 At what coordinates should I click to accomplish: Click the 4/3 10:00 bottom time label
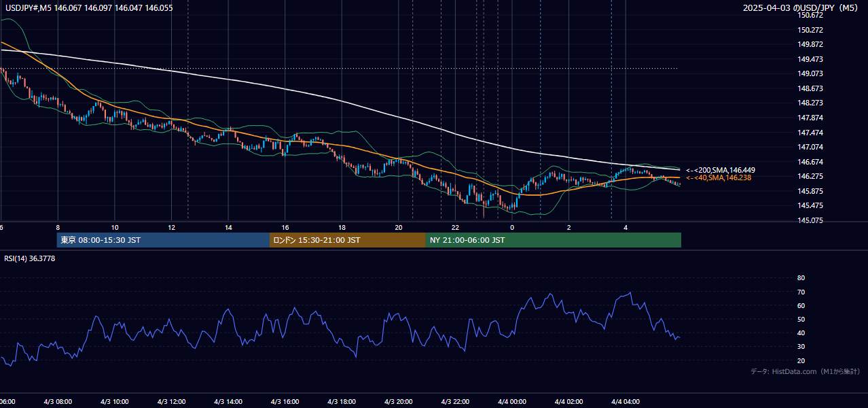pos(115,402)
